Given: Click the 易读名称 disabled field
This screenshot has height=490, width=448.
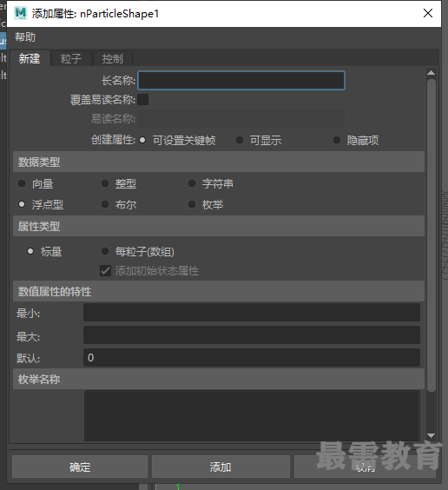Looking at the screenshot, I should pos(241,118).
